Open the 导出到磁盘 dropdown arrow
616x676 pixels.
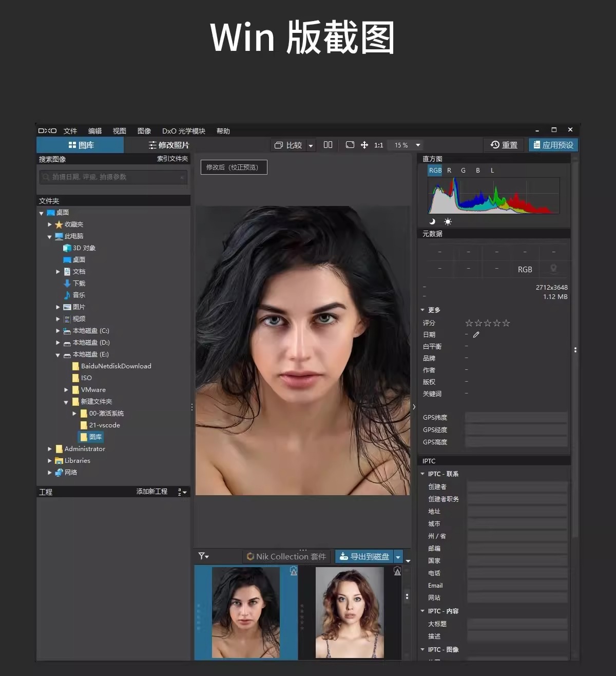pos(398,557)
